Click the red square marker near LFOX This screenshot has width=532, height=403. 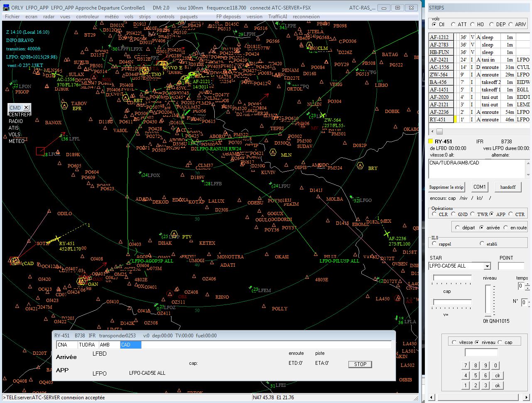tap(40, 151)
